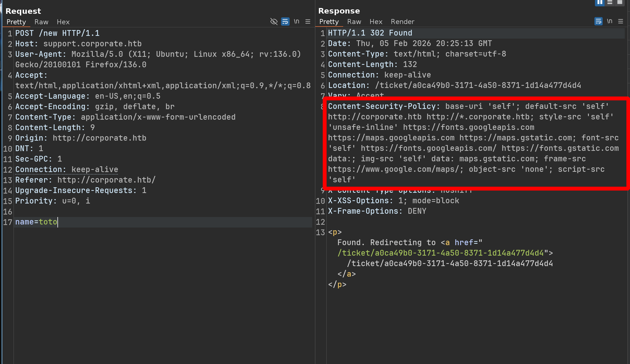Switch Response view to Hex tab

(x=376, y=22)
